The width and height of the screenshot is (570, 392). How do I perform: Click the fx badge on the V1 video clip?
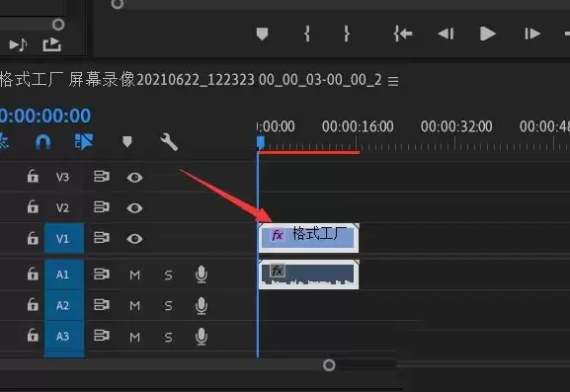278,235
